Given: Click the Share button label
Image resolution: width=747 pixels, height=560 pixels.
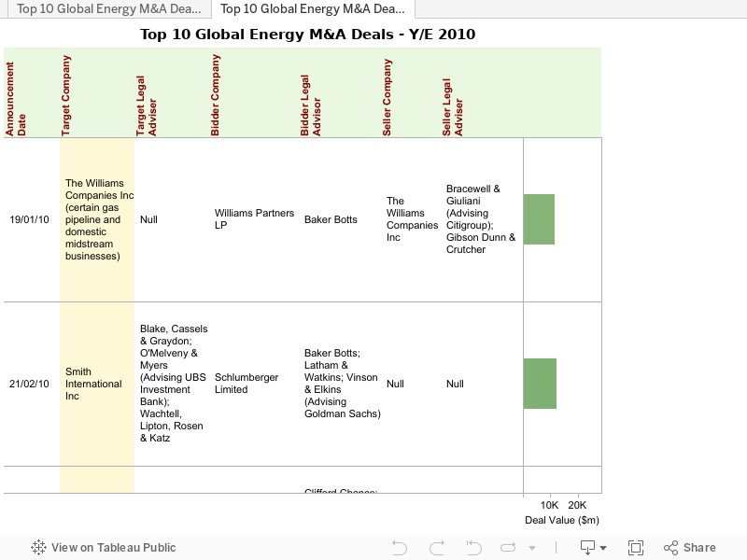Looking at the screenshot, I should coord(699,548).
